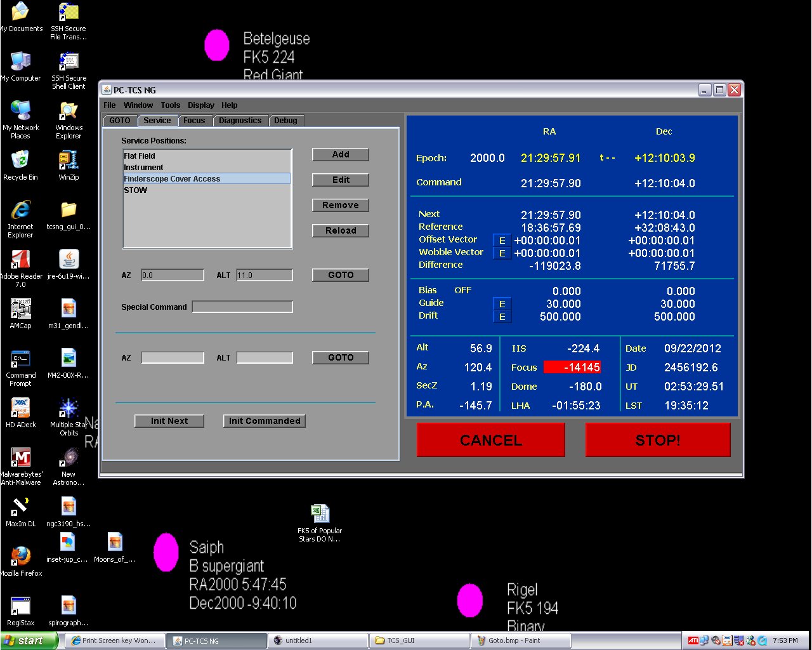
Task: Click the Remove button
Action: pos(341,205)
